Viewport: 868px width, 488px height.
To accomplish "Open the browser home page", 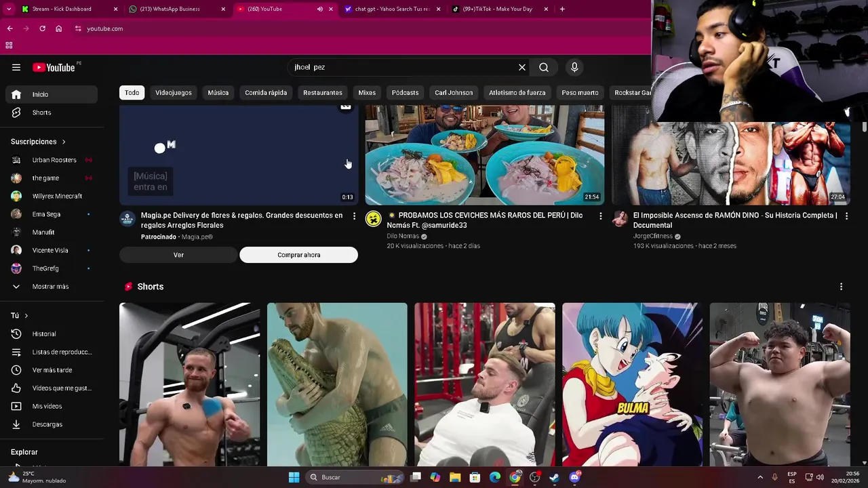I will [x=58, y=28].
